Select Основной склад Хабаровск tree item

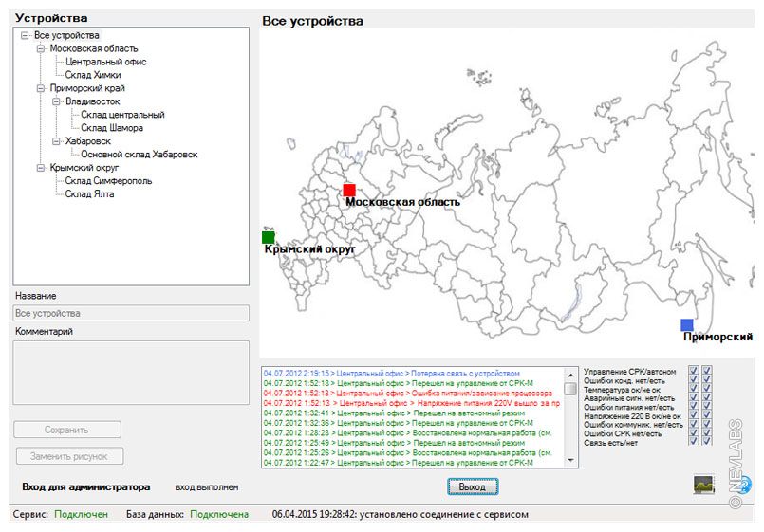(x=139, y=155)
